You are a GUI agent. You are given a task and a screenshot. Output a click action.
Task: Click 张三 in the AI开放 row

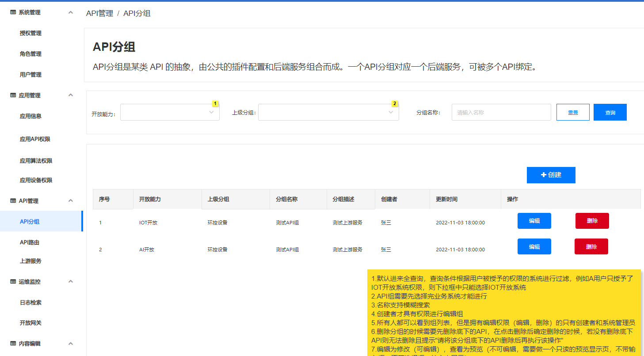[x=386, y=250]
